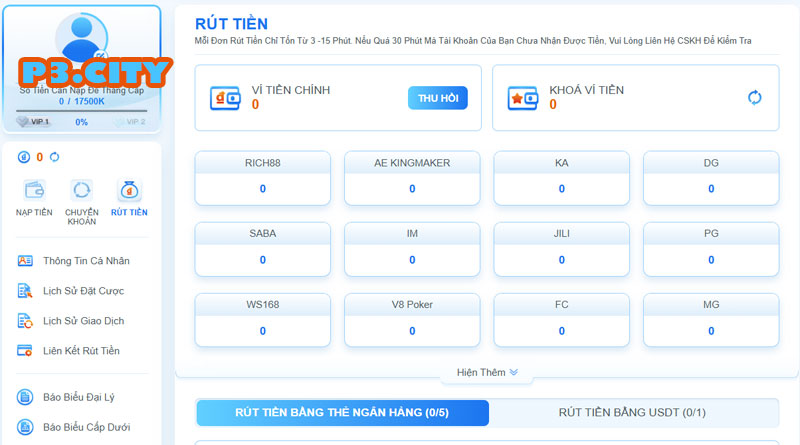Select the DG wallet card
The width and height of the screenshot is (800, 445).
711,178
